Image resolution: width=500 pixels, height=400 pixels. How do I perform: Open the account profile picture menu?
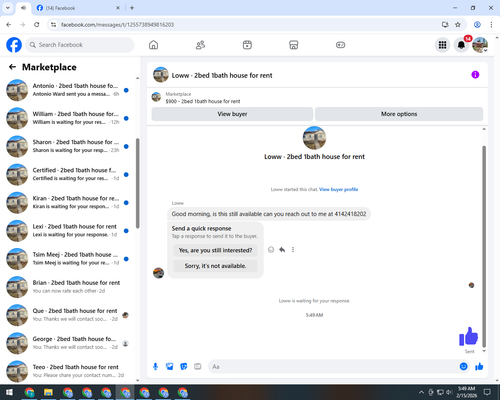(480, 45)
